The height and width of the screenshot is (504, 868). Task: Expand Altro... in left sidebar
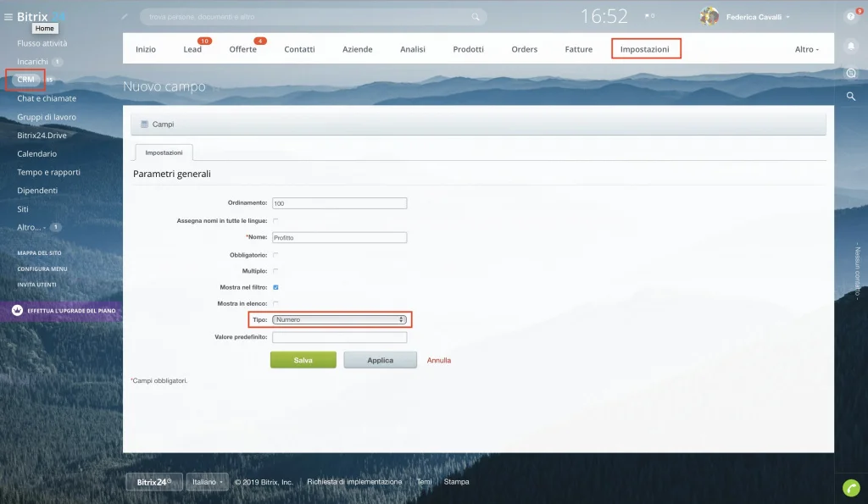pos(31,227)
